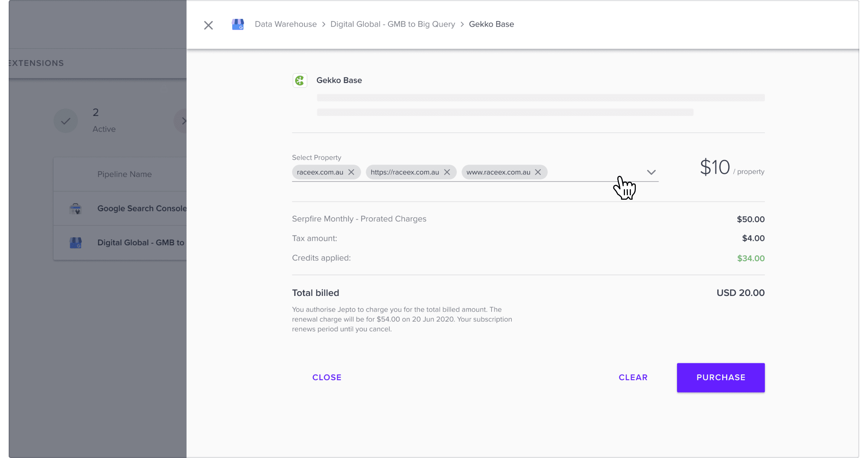Remove the raceex.com.au property chip
This screenshot has width=868, height=458.
[x=351, y=172]
